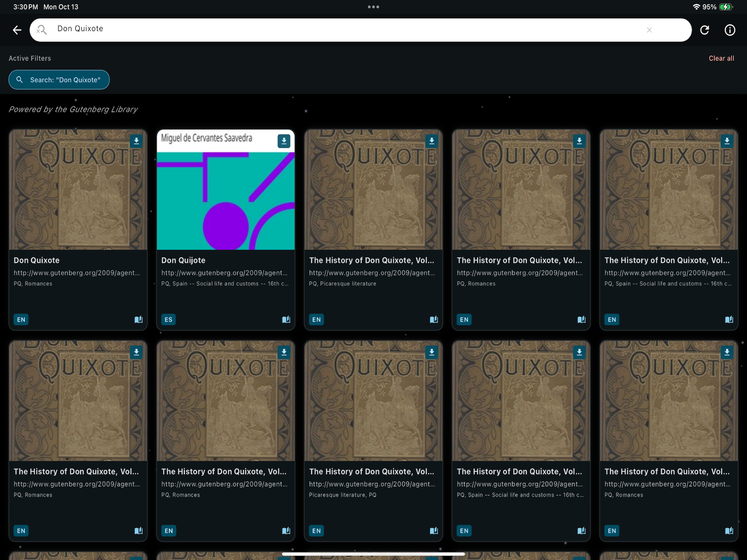The image size is (747, 560).
Task: Open the cover of the Picaresque literature, PQ book
Action: pos(373,401)
